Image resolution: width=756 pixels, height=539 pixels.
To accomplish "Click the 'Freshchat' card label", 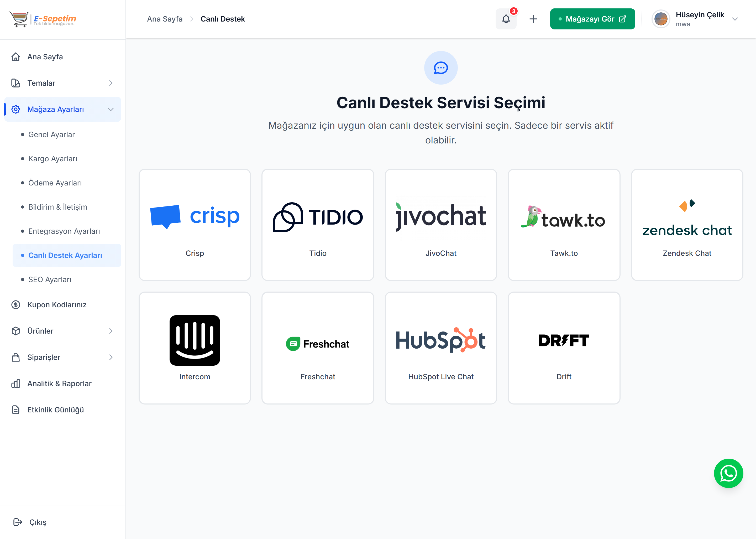I will (x=318, y=377).
